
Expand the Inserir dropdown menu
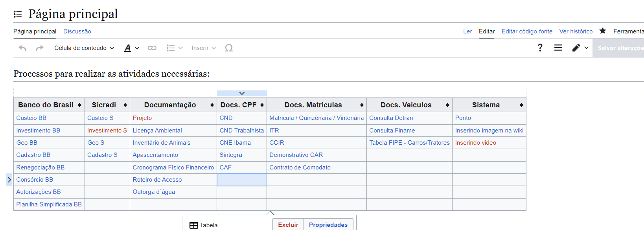point(204,48)
